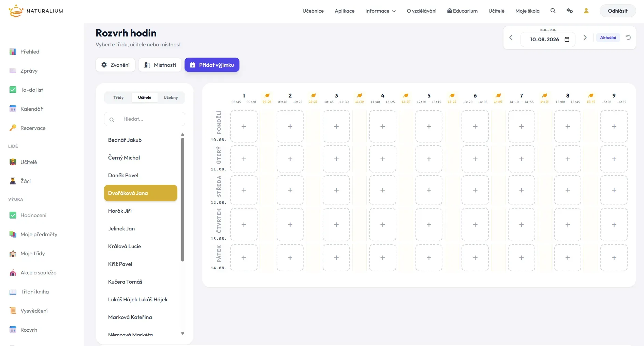Click the Naturalium logo
This screenshot has height=346, width=644.
(36, 11)
